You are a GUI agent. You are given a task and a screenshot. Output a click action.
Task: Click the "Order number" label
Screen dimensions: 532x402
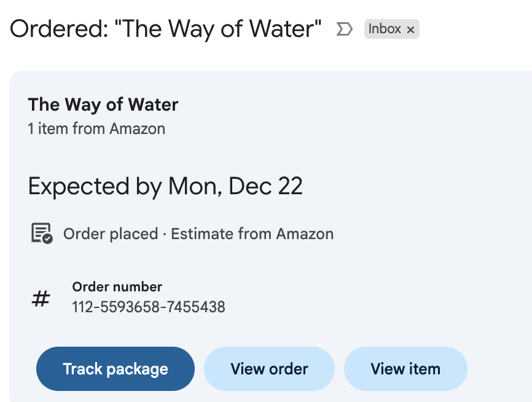(x=117, y=286)
